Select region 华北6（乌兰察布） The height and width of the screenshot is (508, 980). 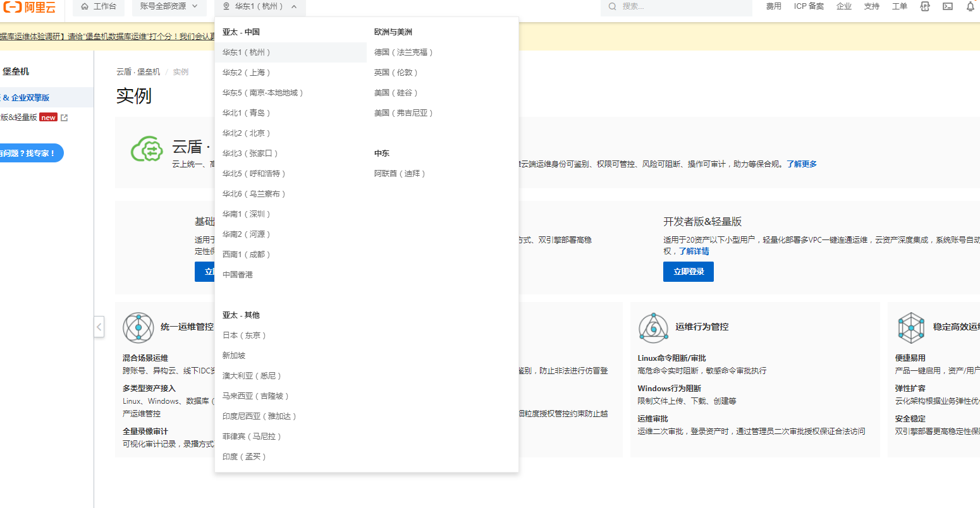click(291, 194)
